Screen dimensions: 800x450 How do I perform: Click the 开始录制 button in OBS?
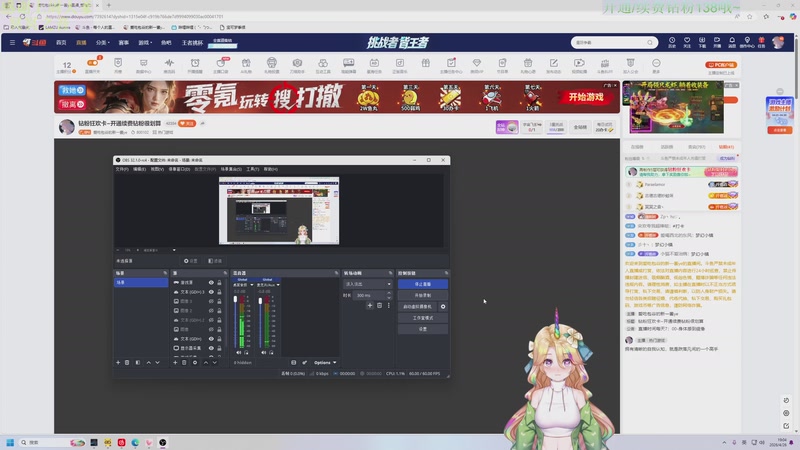tap(423, 295)
